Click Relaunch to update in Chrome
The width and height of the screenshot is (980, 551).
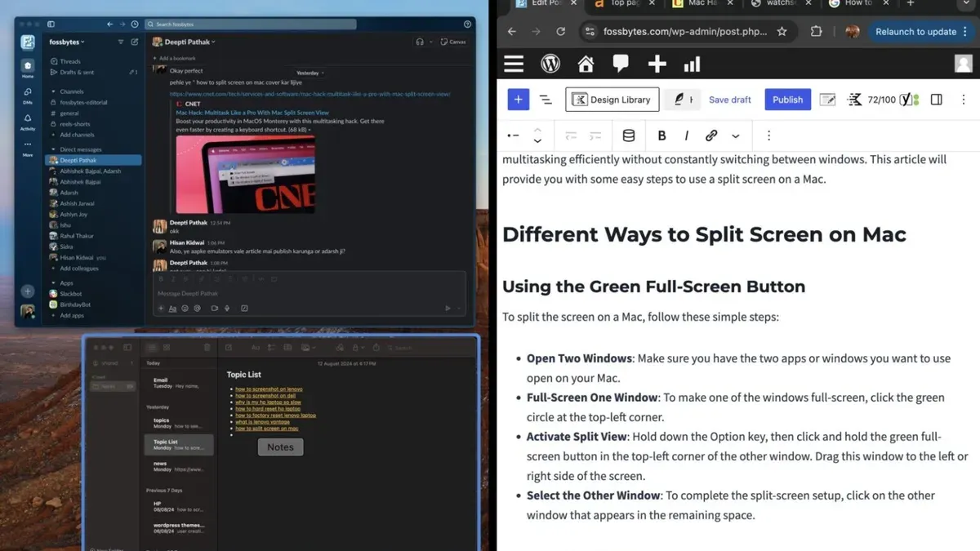click(x=916, y=32)
